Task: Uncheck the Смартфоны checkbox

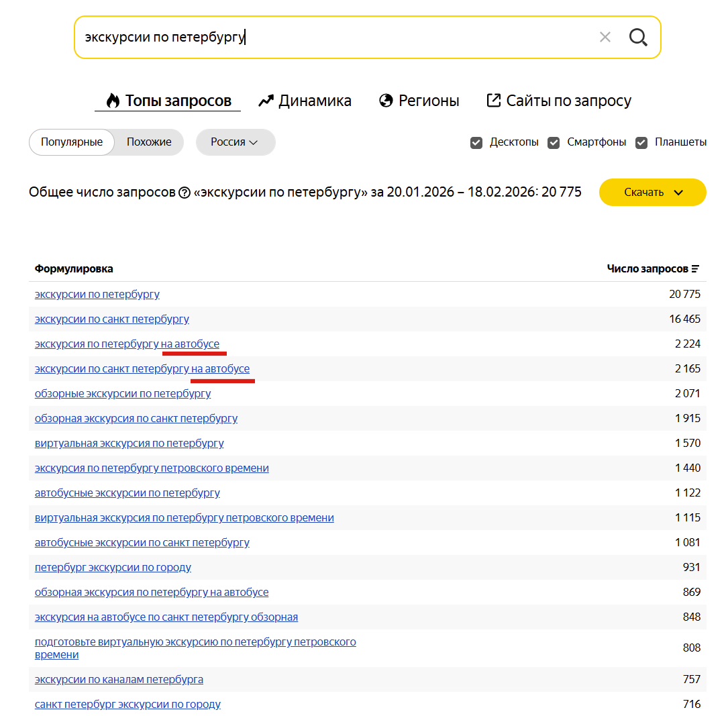Action: click(x=554, y=142)
